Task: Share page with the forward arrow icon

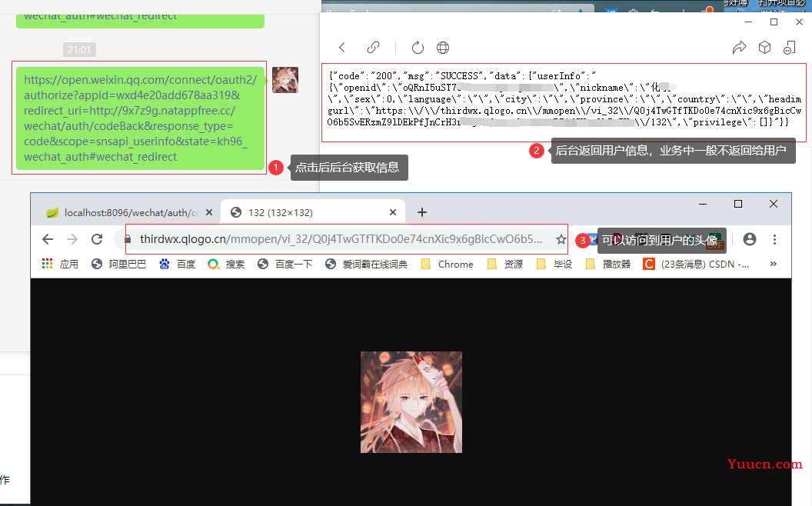Action: tap(740, 48)
